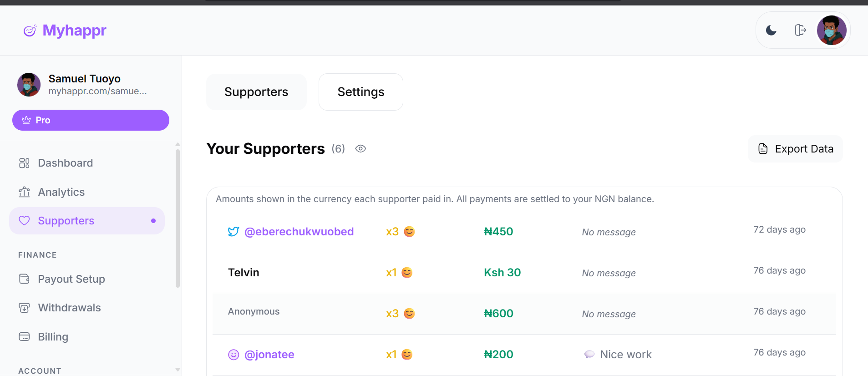Click the sidebar scrollbar up arrow
The image size is (868, 376).
click(x=178, y=145)
